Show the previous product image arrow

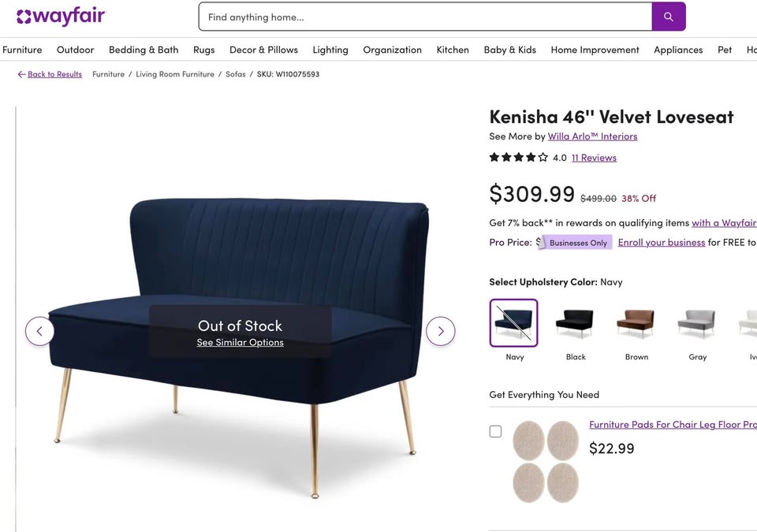tap(39, 331)
